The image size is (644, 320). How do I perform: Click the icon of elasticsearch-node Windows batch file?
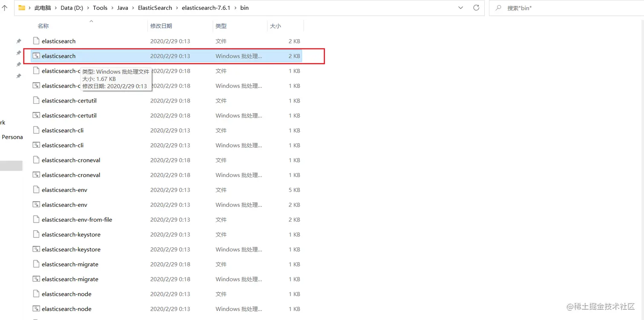36,309
